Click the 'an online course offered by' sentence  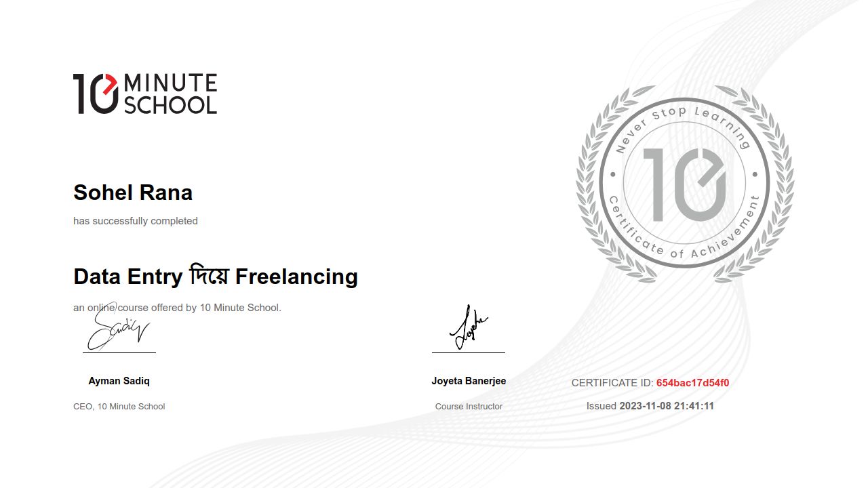[177, 308]
